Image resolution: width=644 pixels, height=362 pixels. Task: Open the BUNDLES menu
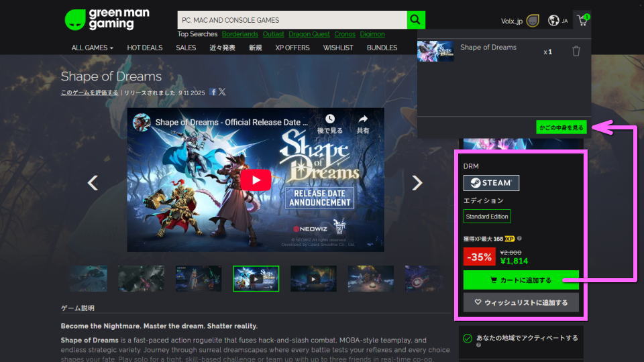pos(382,48)
